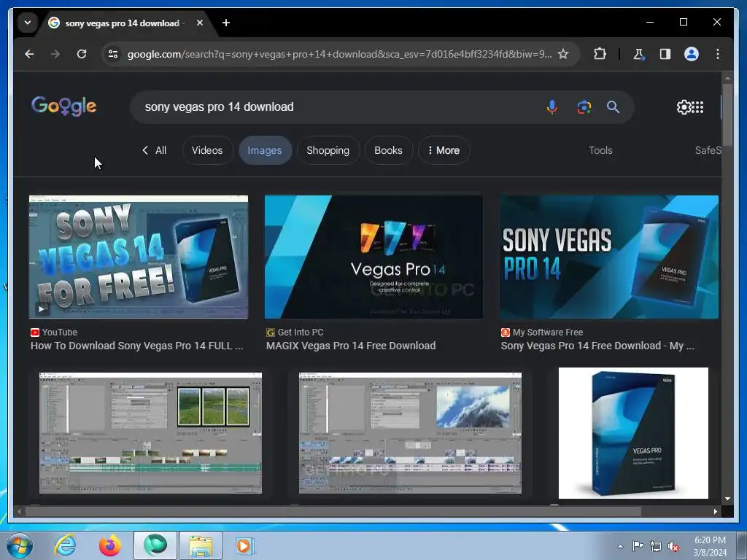Open MAGIX Vegas Pro 14 Free Download link
The image size is (747, 560).
tap(351, 346)
